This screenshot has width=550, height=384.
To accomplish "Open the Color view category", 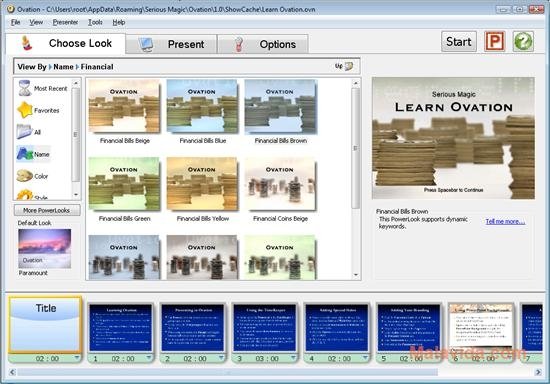I will click(32, 176).
